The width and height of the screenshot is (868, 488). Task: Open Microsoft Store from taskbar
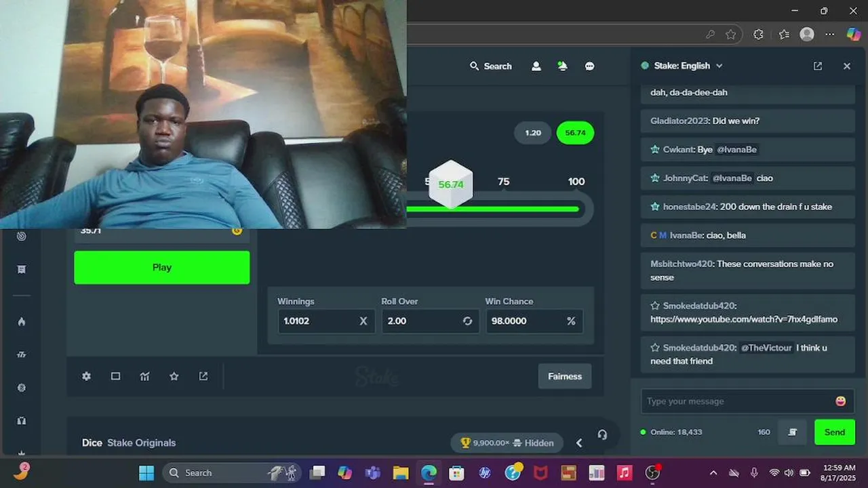(456, 472)
